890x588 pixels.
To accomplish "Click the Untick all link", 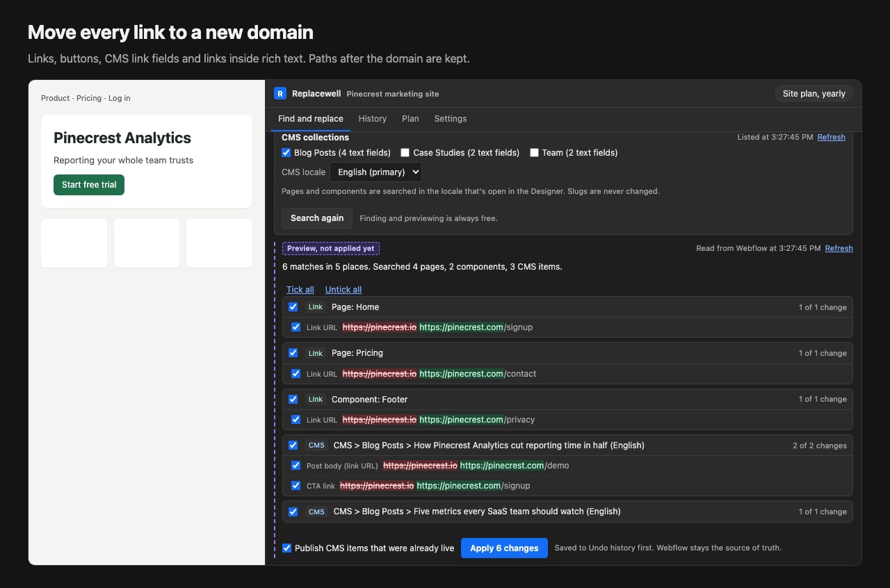I will pyautogui.click(x=343, y=290).
